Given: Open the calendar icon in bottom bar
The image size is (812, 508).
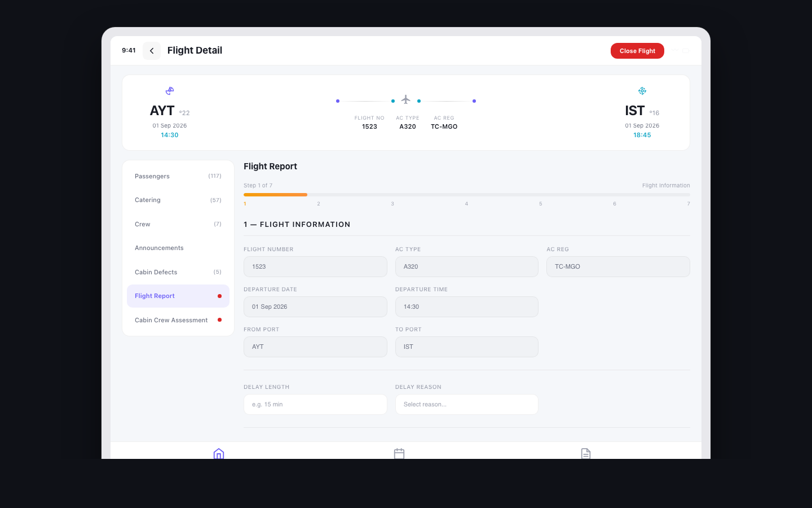Looking at the screenshot, I should 399,453.
